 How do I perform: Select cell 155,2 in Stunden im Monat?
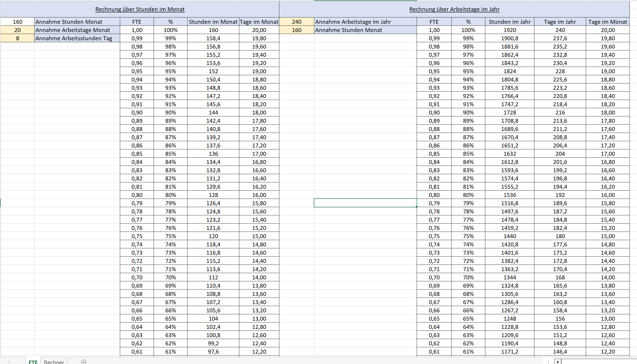click(x=213, y=55)
